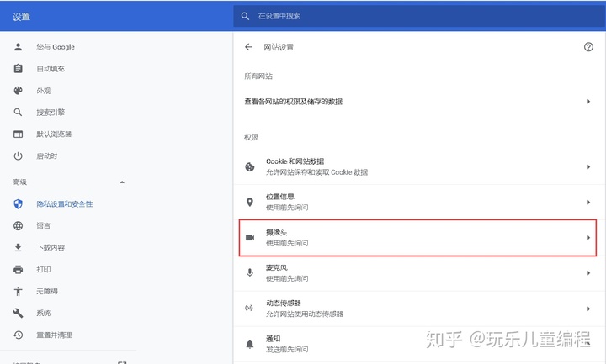
Task: Open 下载内容 settings section
Action: [x=50, y=247]
